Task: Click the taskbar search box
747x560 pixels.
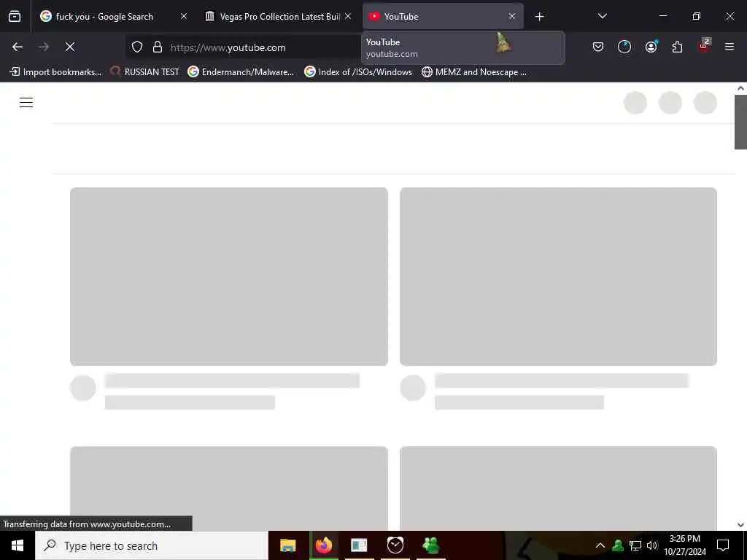Action: [x=152, y=545]
